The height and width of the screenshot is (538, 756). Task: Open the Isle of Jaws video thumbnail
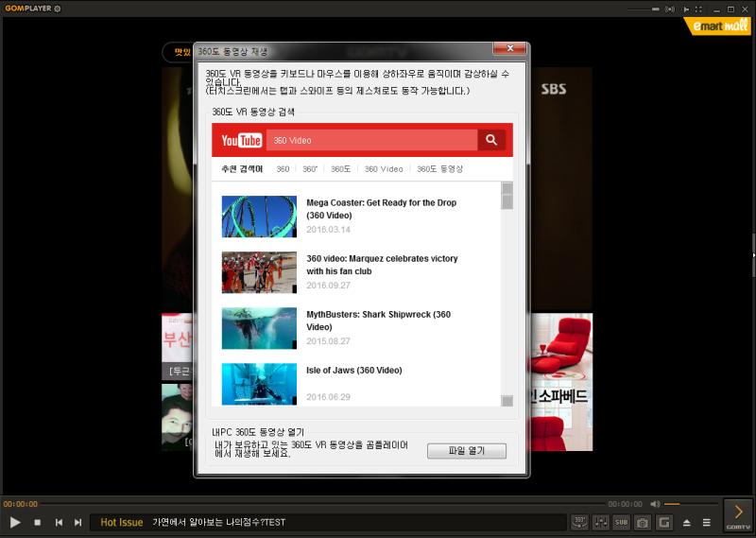coord(259,384)
